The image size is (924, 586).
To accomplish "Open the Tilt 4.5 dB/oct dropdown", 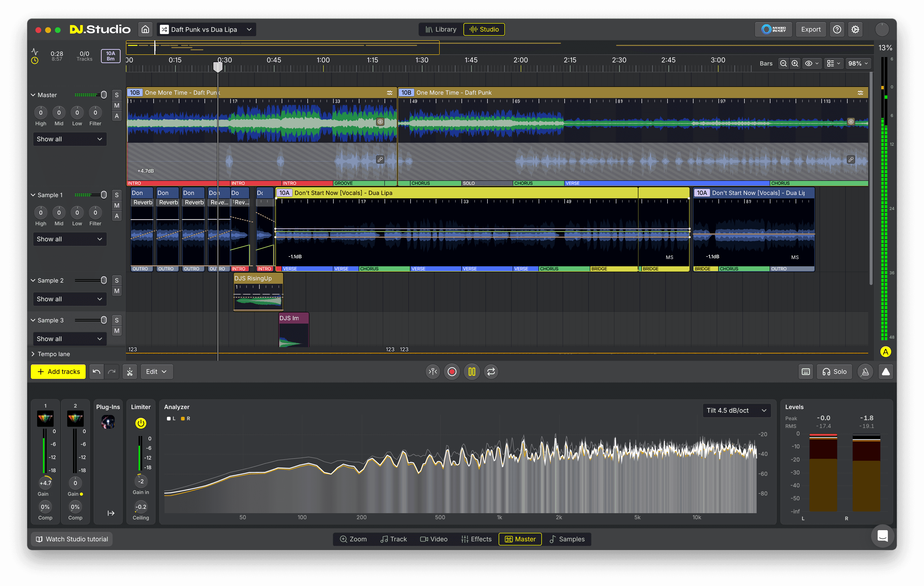I will click(x=736, y=410).
